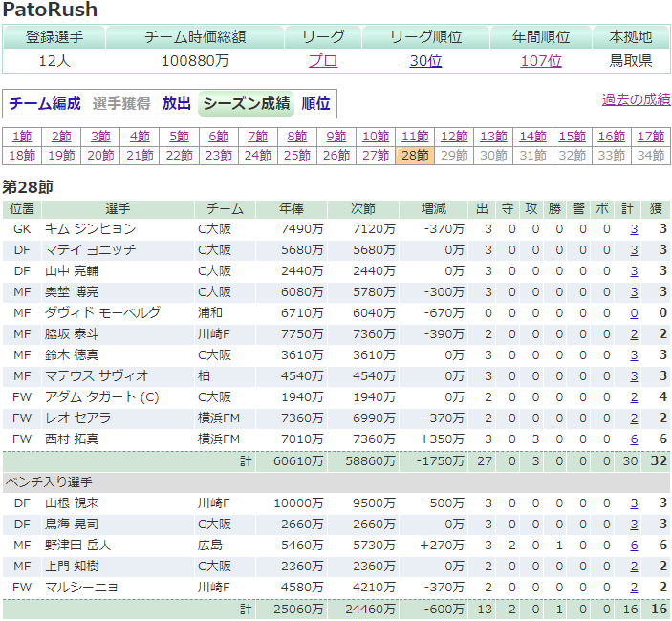Click the 鳥取県 home base value
Screen dimensions: 672x621
pyautogui.click(x=631, y=61)
